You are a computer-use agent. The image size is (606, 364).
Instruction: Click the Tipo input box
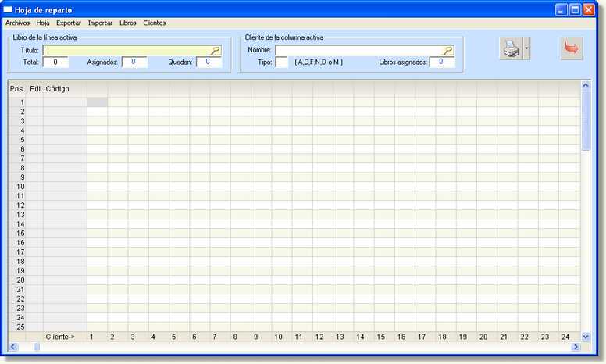click(x=282, y=62)
